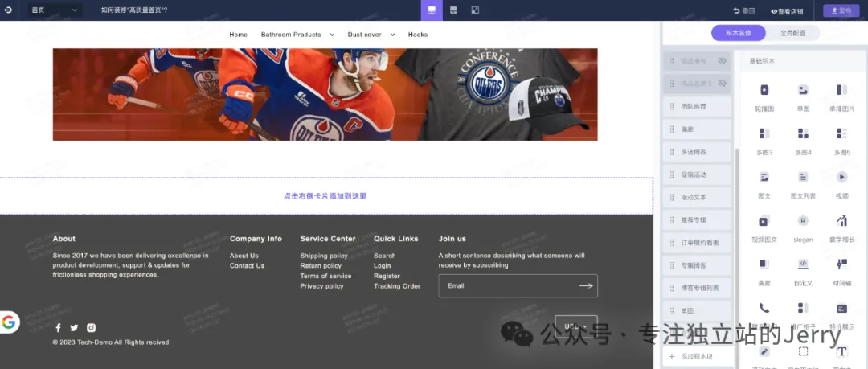Viewport: 868px width, 369px height.
Task: Select 促销活动 block in list
Action: click(x=697, y=174)
